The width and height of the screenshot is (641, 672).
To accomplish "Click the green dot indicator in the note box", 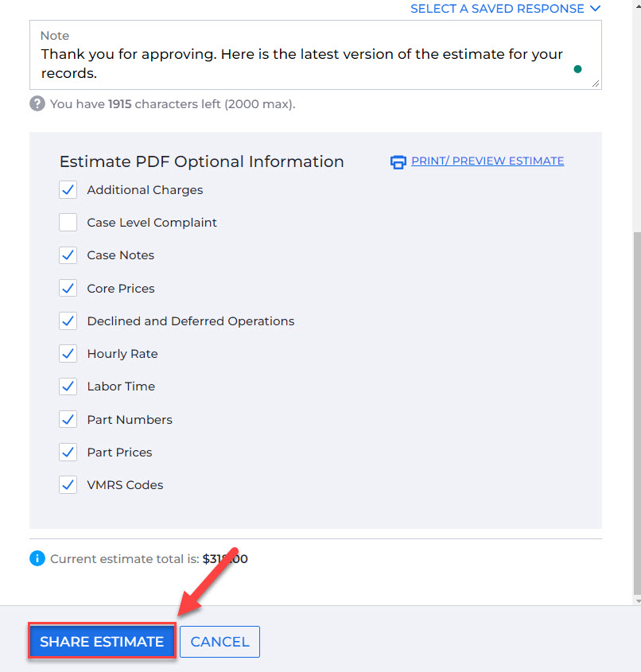I will click(x=578, y=69).
